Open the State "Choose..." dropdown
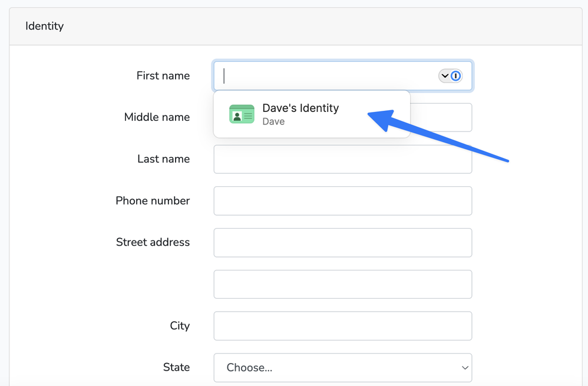 (x=336, y=368)
